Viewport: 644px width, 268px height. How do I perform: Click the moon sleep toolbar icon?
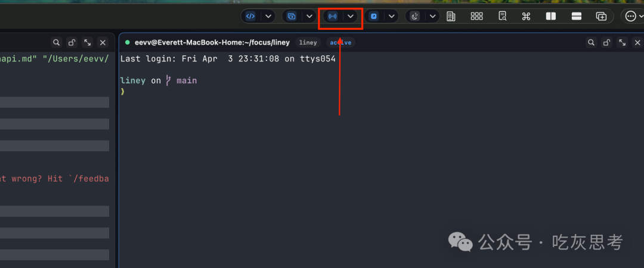415,17
